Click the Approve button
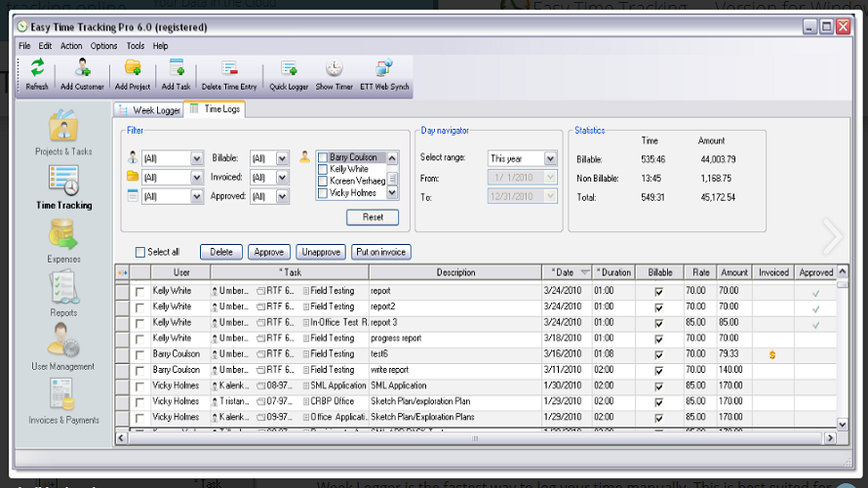 (x=268, y=252)
